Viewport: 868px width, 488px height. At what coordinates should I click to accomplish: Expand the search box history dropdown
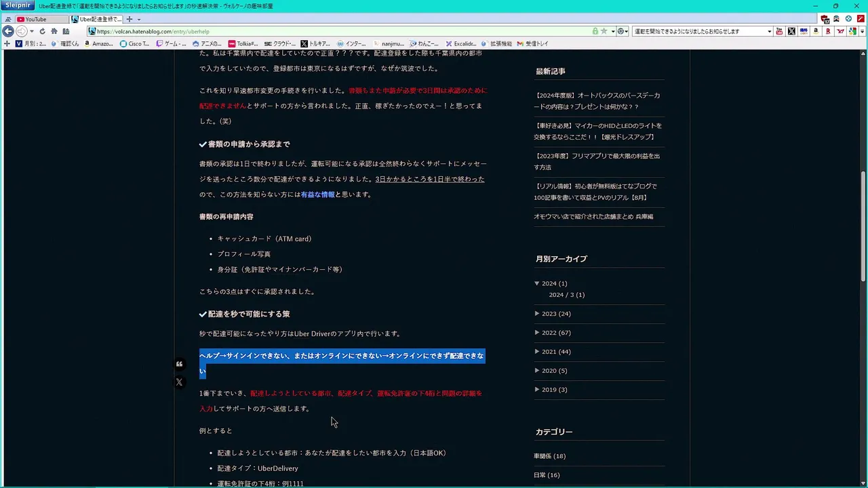pyautogui.click(x=769, y=31)
